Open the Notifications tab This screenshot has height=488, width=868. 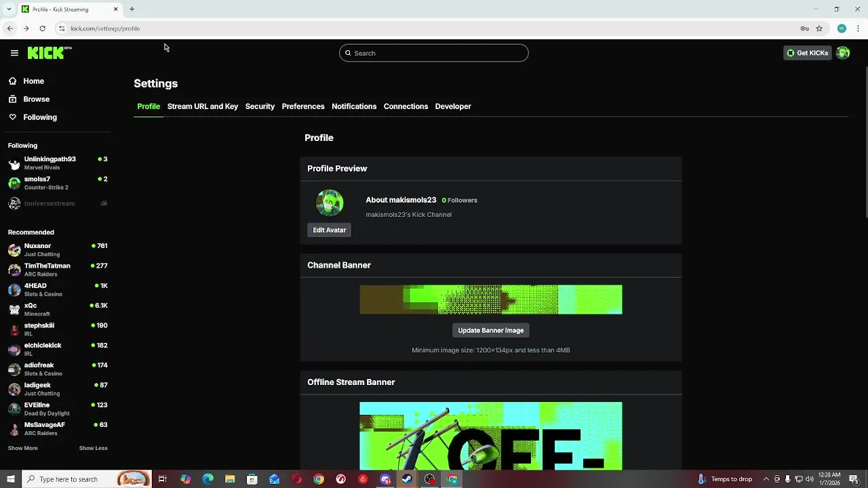pyautogui.click(x=354, y=106)
